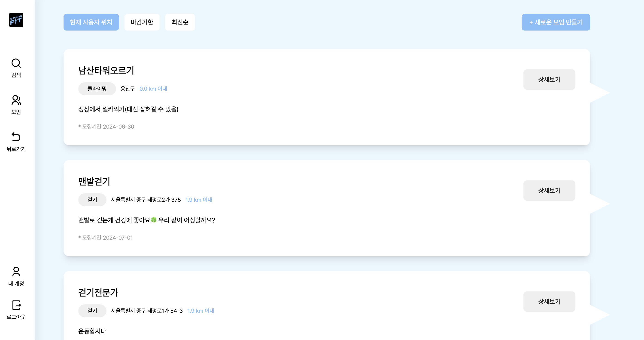Open the 걷기전문가 card title
This screenshot has height=340, width=644.
98,292
